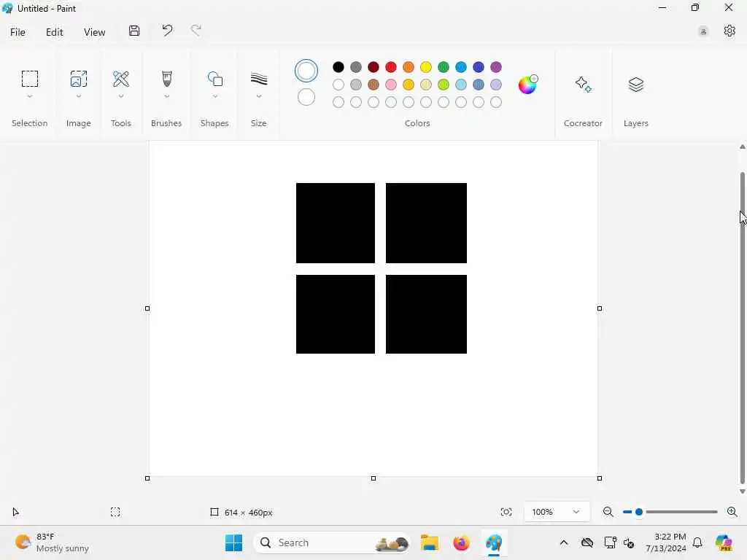
Task: Pick the brown color swatch
Action: 373,85
